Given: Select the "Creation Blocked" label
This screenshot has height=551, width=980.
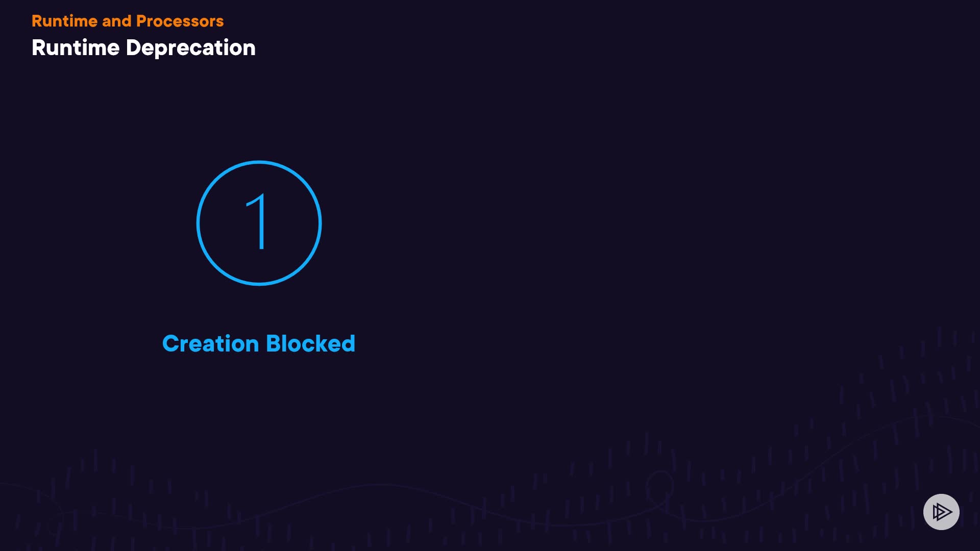Looking at the screenshot, I should pos(258,343).
